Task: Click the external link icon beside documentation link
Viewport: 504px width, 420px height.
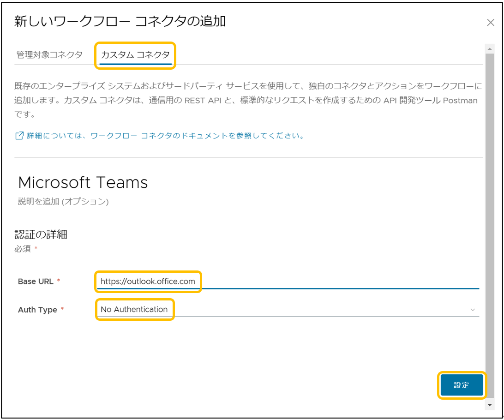Action: tap(19, 136)
